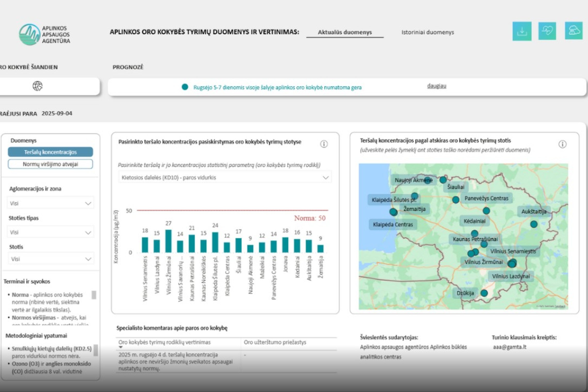
Task: Click the Dzūkija station dot on map
Action: [x=484, y=293]
